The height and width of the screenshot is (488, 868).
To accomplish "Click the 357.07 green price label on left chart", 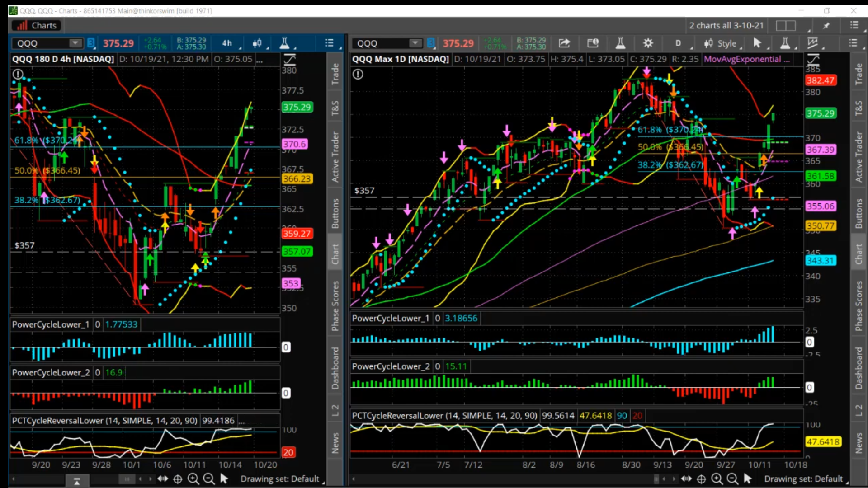I will [x=297, y=252].
